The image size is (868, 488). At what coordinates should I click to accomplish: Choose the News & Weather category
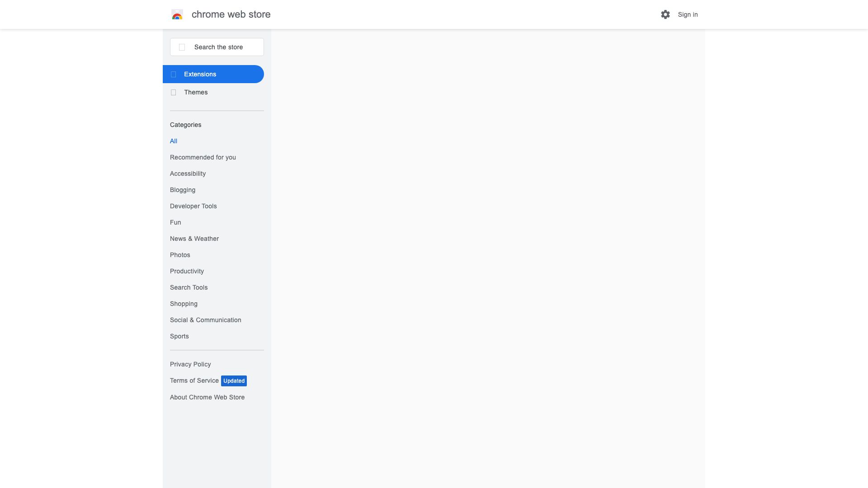(x=194, y=239)
